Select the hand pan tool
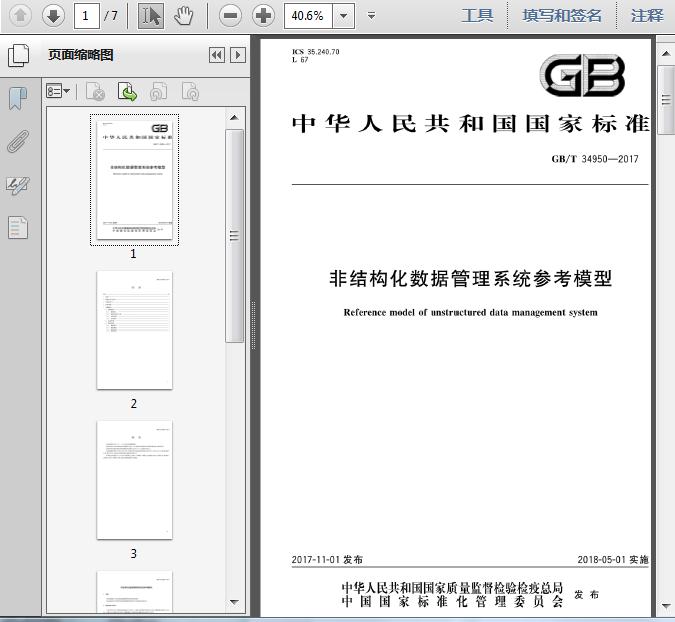This screenshot has height=622, width=675. 184,16
